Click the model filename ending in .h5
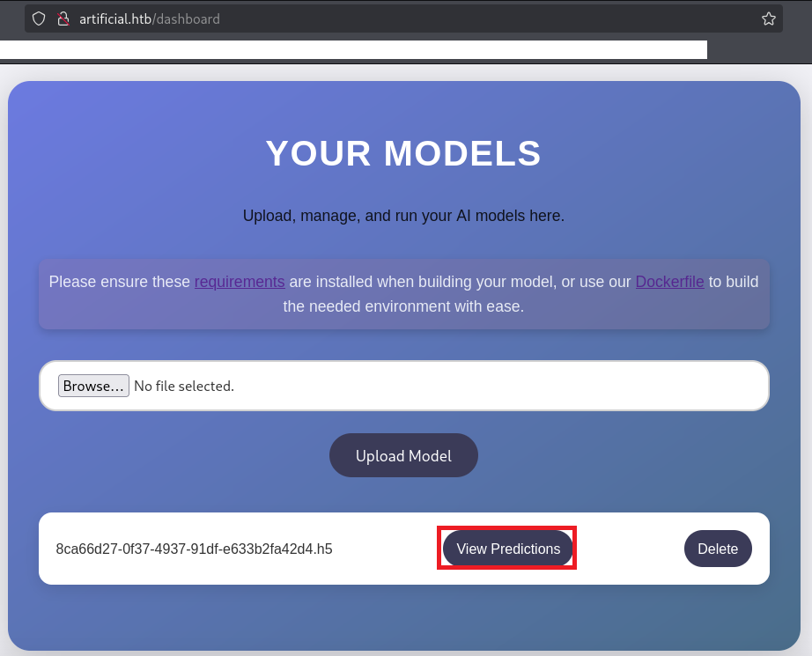The image size is (812, 656). (x=194, y=549)
